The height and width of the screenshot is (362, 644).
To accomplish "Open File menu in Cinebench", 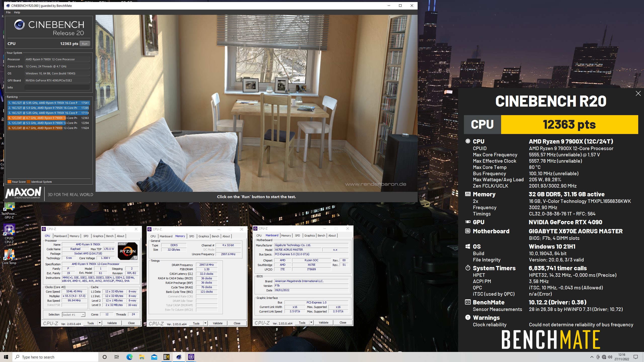I will click(8, 12).
